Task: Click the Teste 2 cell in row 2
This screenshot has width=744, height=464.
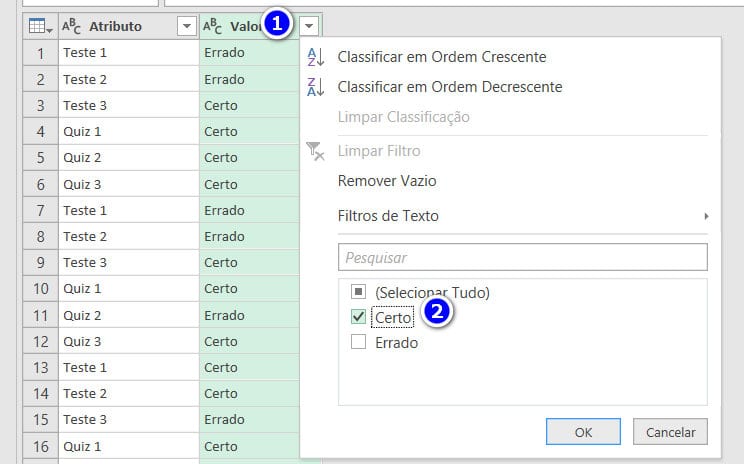Action: (x=129, y=79)
